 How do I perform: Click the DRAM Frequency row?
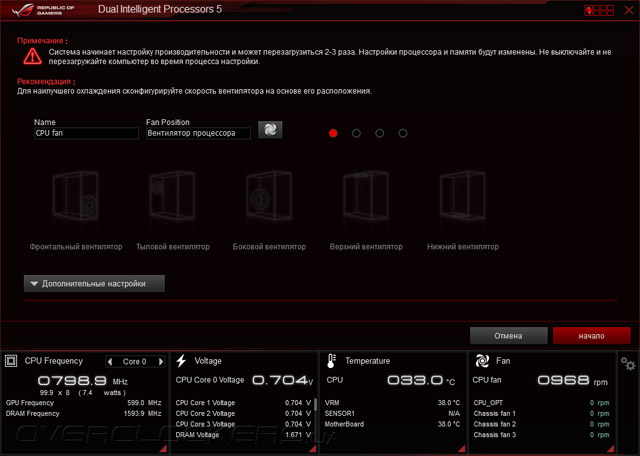coord(83,414)
